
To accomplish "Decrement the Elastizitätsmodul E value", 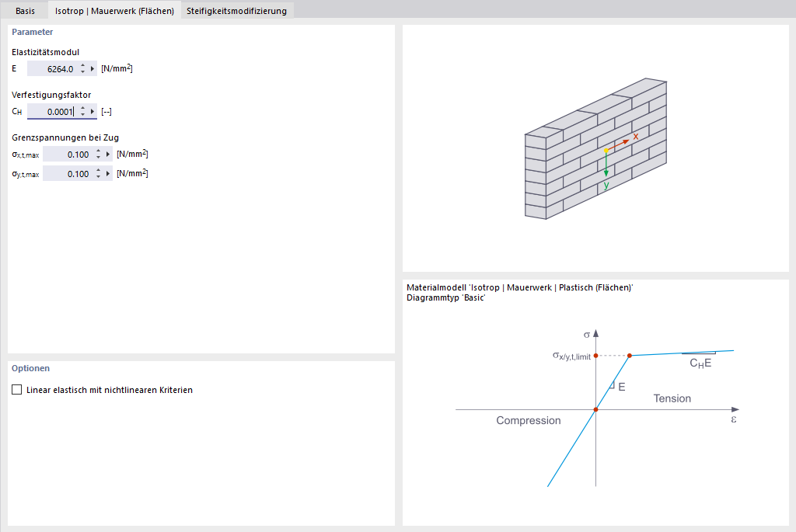I will point(82,71).
